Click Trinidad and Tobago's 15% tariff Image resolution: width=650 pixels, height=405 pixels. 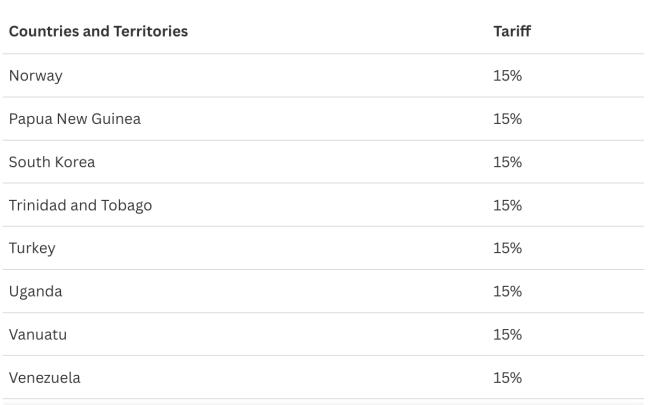click(x=507, y=205)
